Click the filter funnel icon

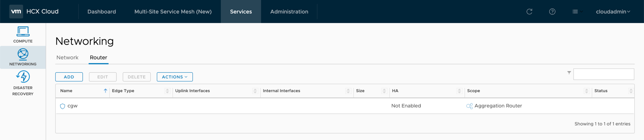tap(569, 73)
